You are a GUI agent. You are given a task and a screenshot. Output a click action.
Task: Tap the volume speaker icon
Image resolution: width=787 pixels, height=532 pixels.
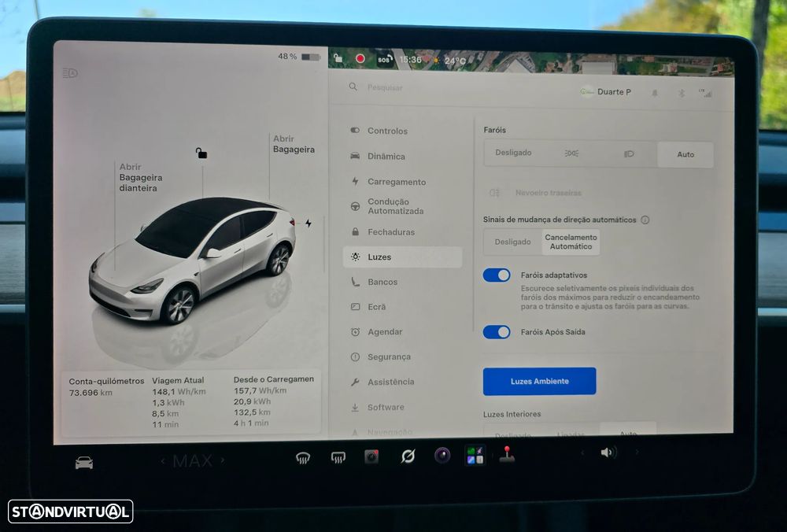click(608, 453)
